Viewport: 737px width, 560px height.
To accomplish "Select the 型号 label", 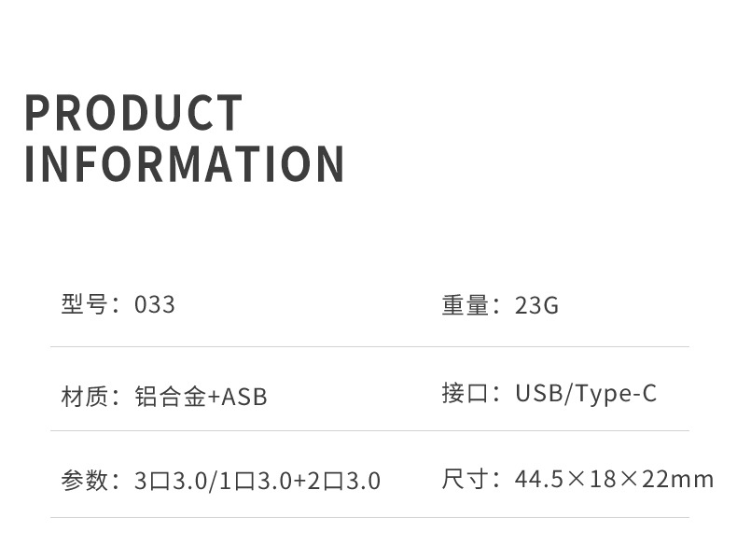I will pyautogui.click(x=85, y=305).
